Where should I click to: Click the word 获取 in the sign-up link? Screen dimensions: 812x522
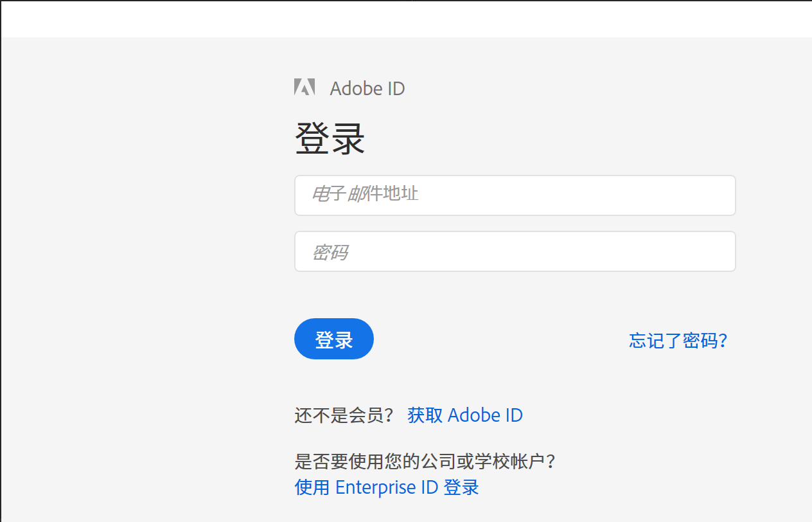point(425,415)
